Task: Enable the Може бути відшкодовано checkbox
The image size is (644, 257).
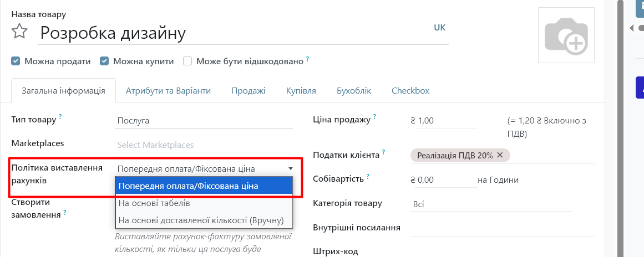Action: pyautogui.click(x=187, y=61)
